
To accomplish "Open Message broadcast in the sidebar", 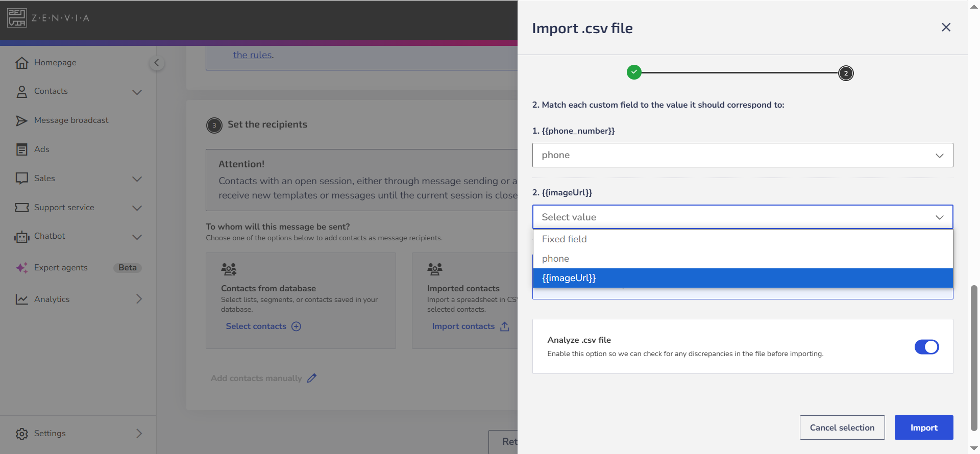I will [71, 120].
